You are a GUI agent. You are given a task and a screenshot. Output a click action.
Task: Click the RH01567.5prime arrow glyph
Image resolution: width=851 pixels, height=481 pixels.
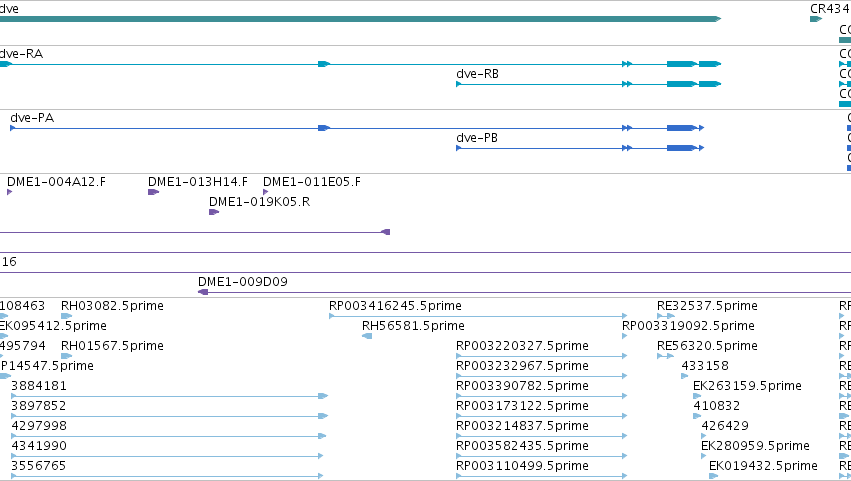tap(66, 356)
